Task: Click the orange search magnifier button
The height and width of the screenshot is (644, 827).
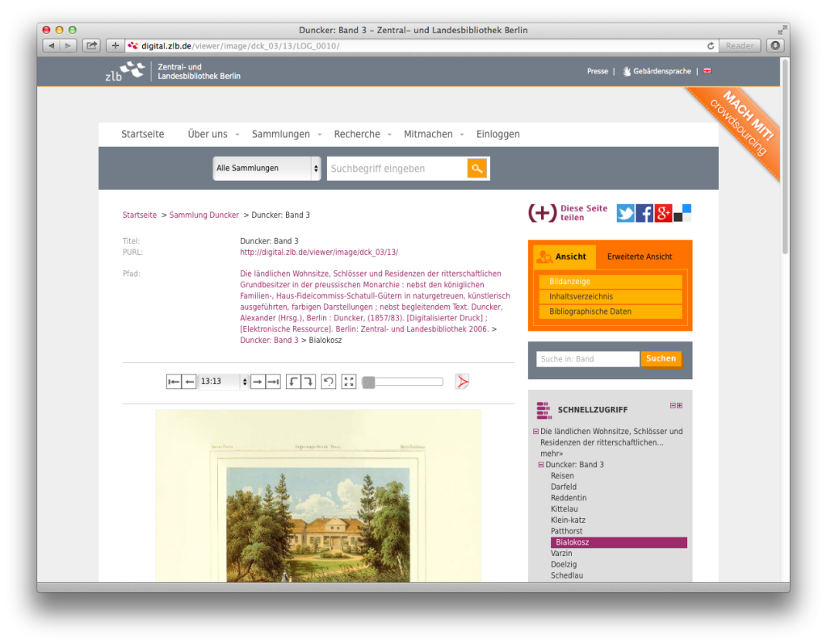Action: (476, 169)
